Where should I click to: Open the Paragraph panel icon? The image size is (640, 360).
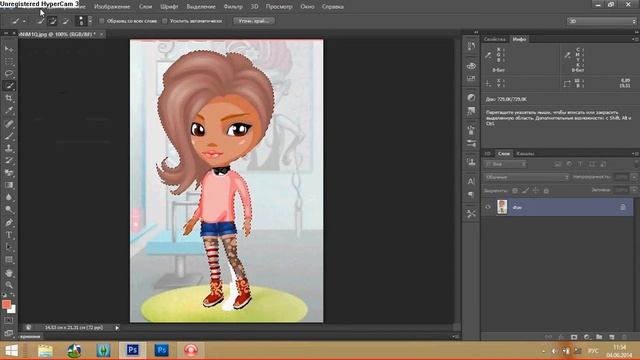point(471,195)
